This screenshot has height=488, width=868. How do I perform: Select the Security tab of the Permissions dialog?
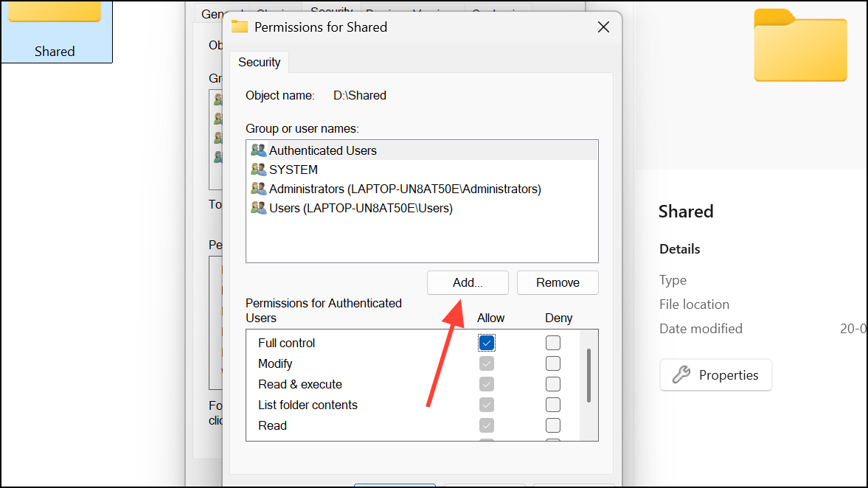pyautogui.click(x=259, y=62)
